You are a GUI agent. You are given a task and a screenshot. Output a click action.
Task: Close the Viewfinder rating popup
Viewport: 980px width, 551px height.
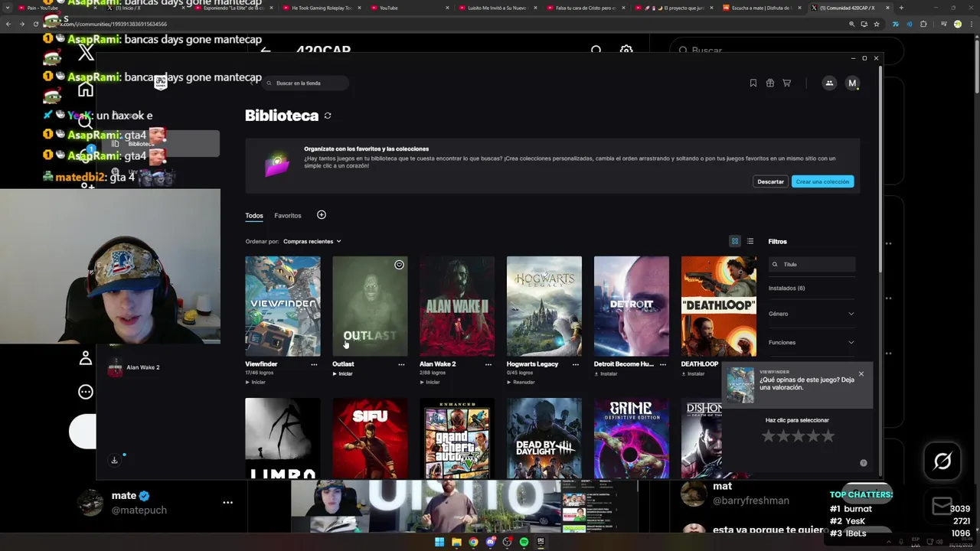[861, 374]
